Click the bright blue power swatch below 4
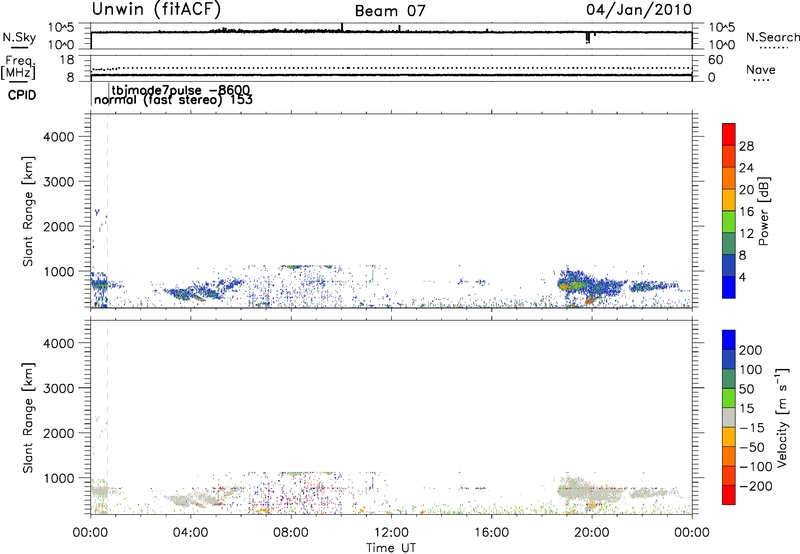The height and width of the screenshot is (554, 800). click(x=729, y=287)
